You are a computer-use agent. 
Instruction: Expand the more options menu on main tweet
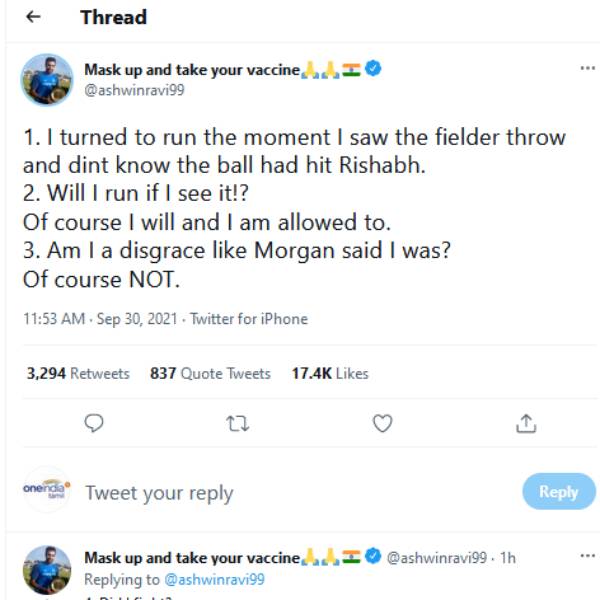pyautogui.click(x=588, y=68)
